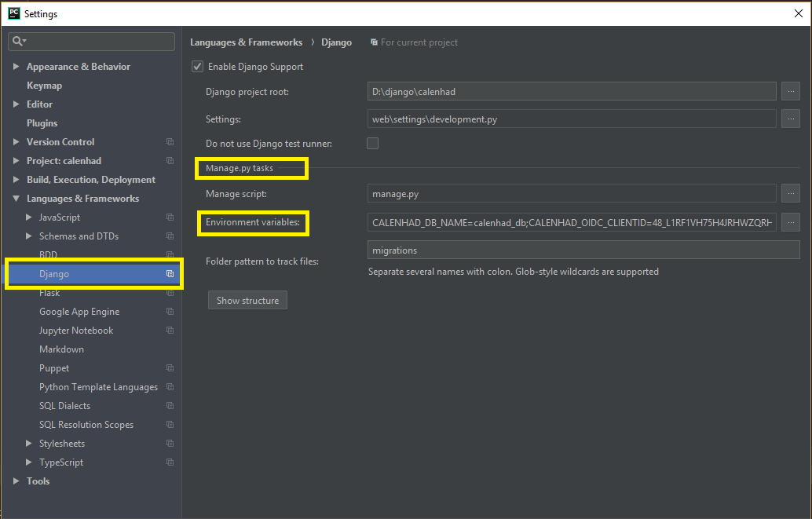The width and height of the screenshot is (812, 519).
Task: Open Keymap settings page
Action: pyautogui.click(x=44, y=86)
